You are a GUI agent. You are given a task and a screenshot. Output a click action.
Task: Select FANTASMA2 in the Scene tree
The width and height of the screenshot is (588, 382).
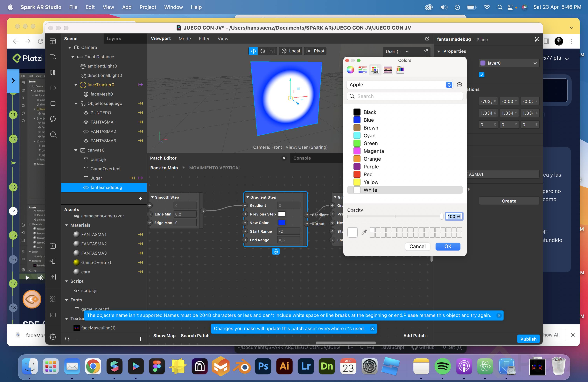[103, 131]
